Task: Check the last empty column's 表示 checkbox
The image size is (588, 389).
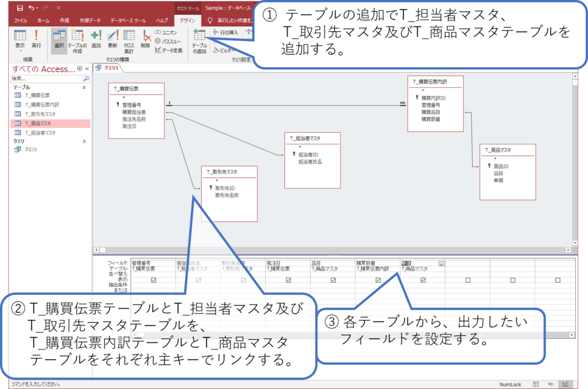Action: click(x=558, y=280)
